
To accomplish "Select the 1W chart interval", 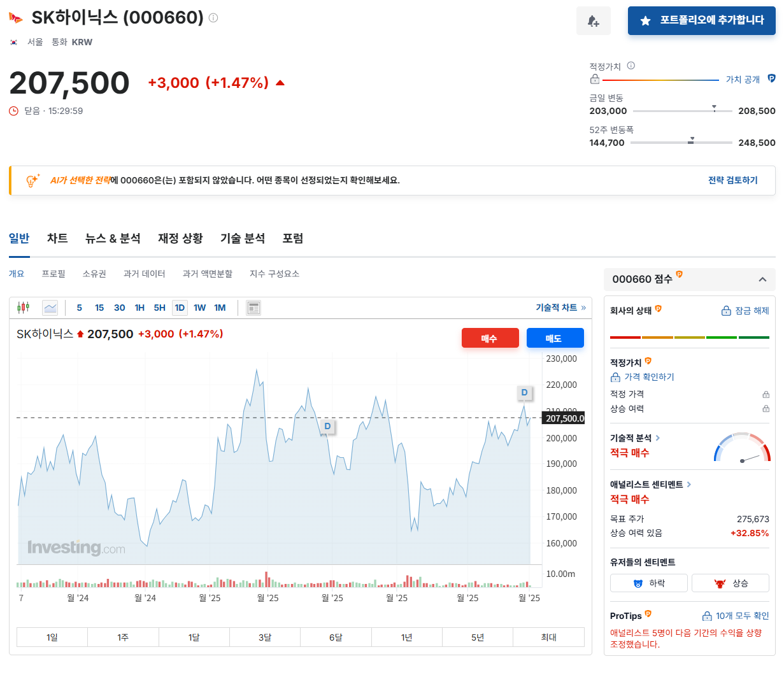I will [199, 308].
